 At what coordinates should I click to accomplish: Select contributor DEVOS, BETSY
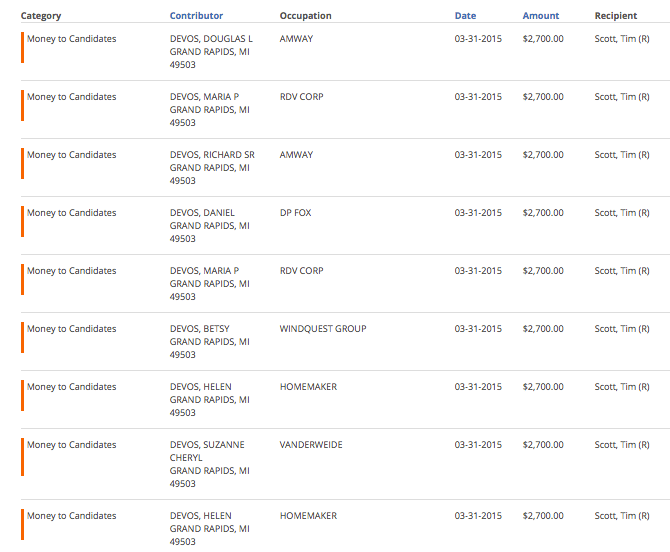click(201, 329)
